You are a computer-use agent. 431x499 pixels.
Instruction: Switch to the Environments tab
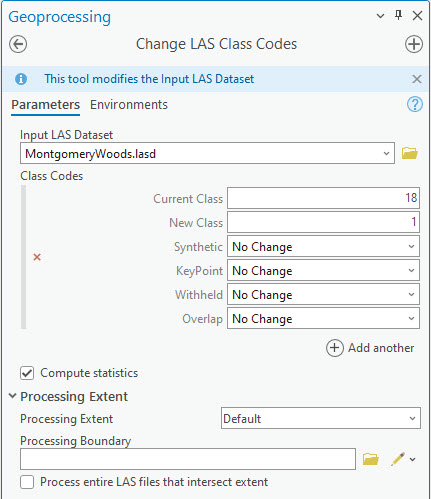click(x=129, y=105)
